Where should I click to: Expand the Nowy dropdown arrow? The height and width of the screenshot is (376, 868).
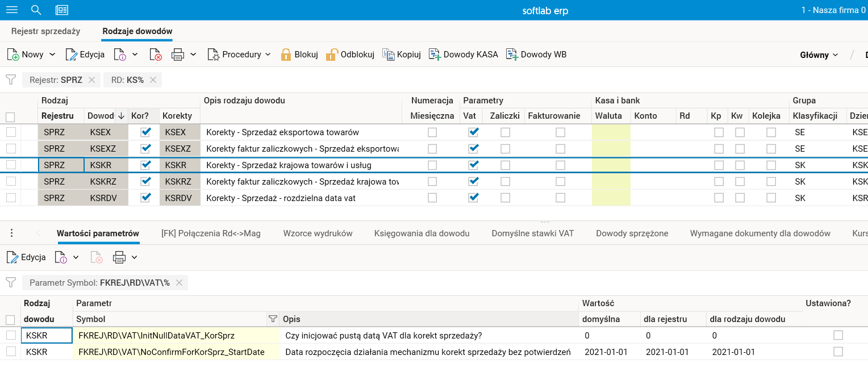click(53, 55)
